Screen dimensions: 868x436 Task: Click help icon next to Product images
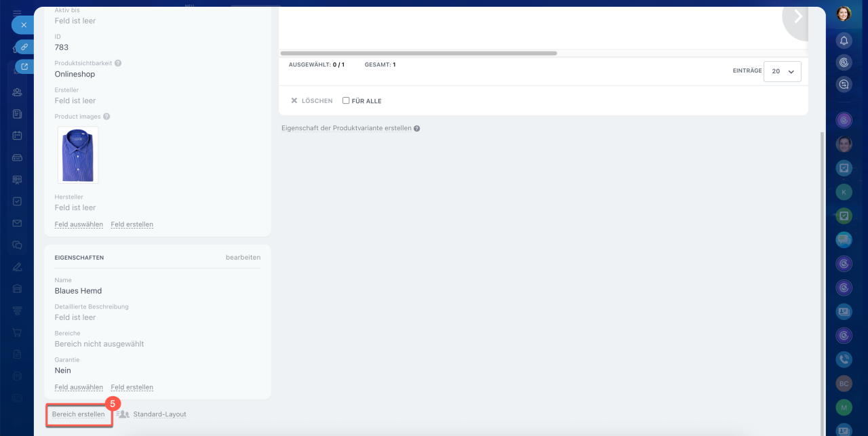[106, 117]
